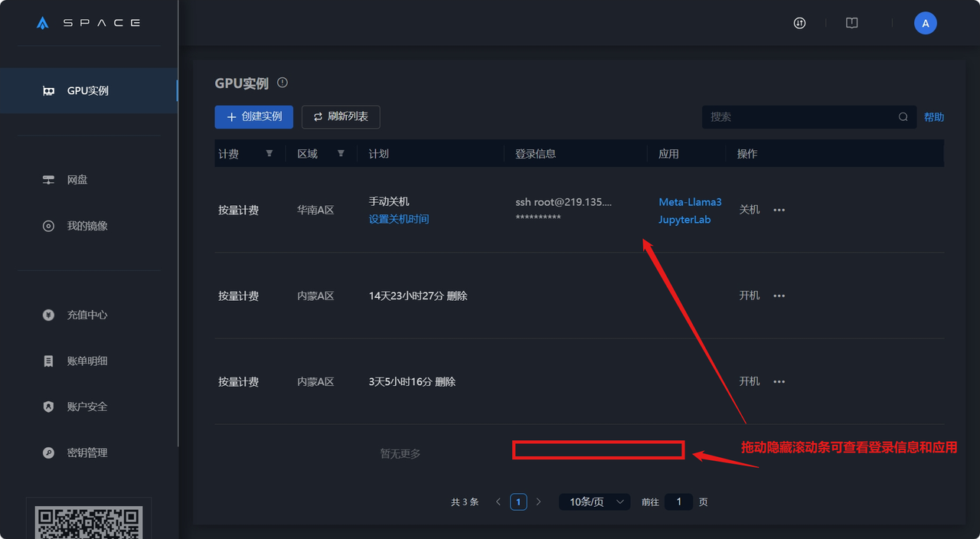This screenshot has width=980, height=539.
Task: Open more options for 14天23小时27分 instance
Action: coord(779,296)
